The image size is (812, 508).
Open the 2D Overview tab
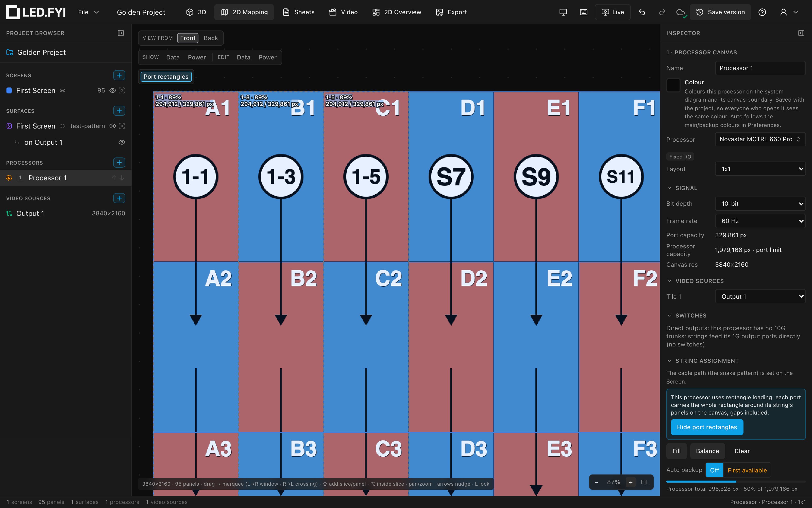tap(397, 12)
